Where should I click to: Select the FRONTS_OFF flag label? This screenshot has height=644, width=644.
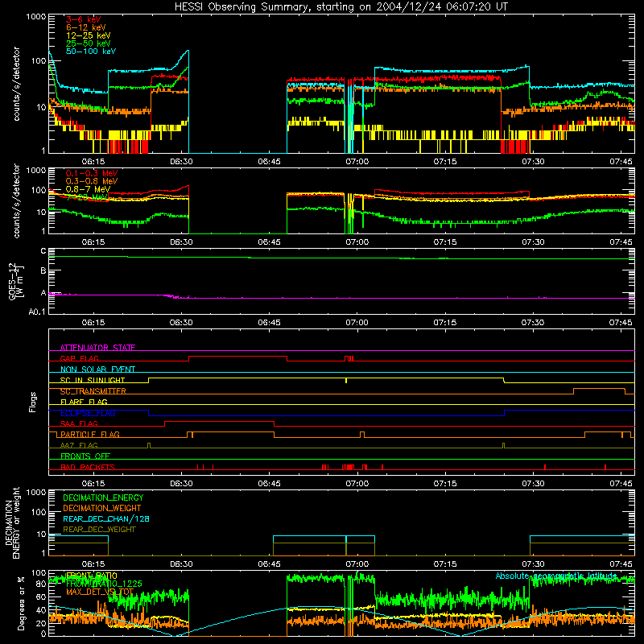click(85, 456)
